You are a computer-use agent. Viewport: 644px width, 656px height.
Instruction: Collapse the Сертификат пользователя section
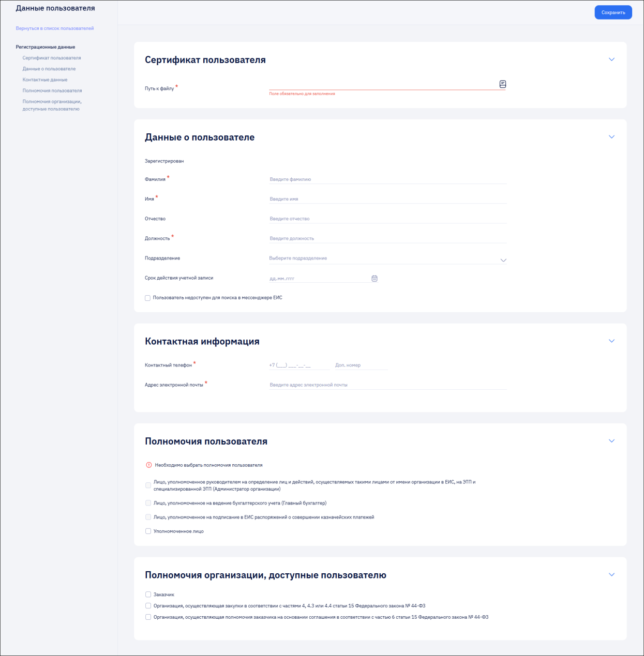click(611, 59)
